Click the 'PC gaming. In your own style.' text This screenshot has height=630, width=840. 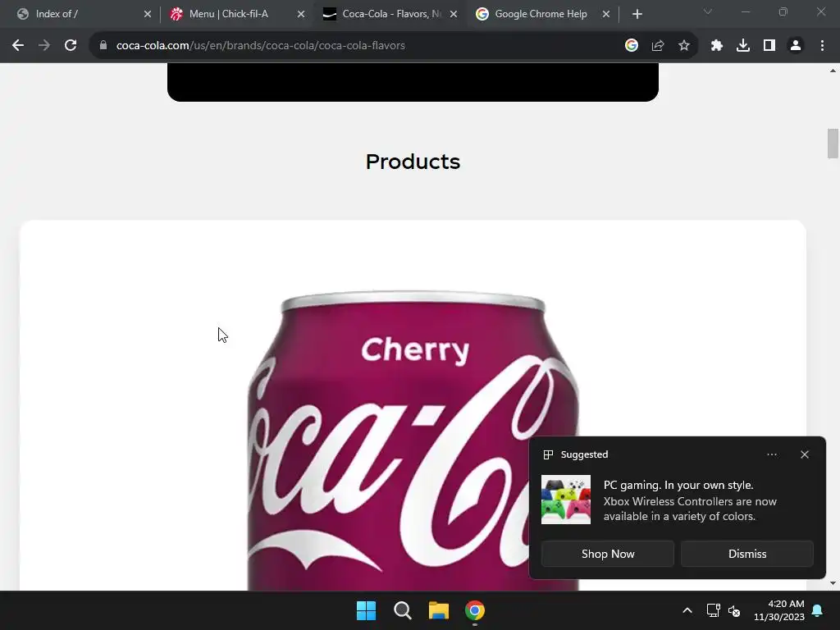(678, 485)
